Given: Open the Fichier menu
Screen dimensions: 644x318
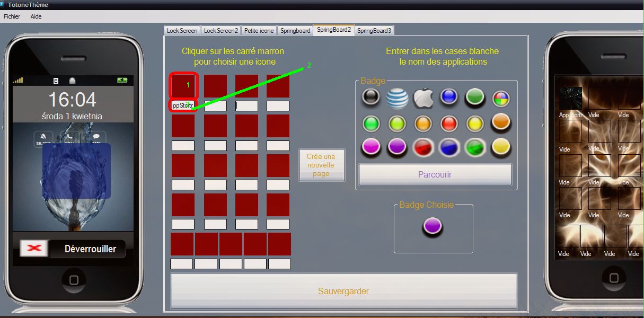Looking at the screenshot, I should pyautogui.click(x=12, y=16).
